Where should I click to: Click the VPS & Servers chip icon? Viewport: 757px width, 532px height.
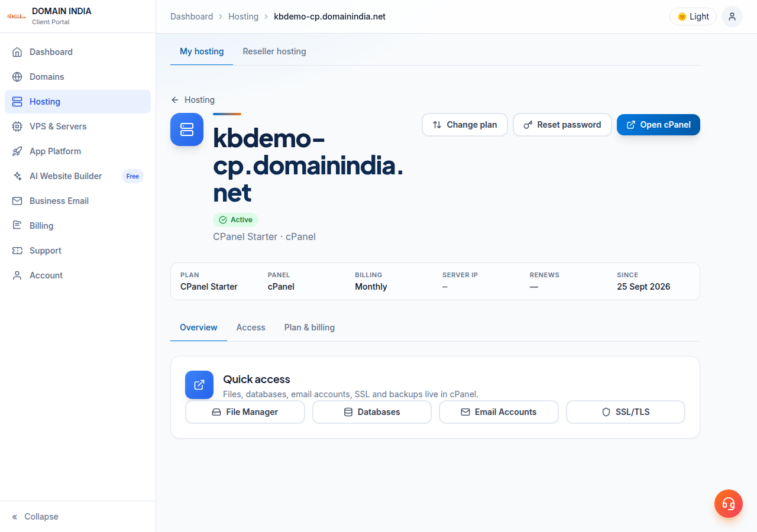coord(17,126)
